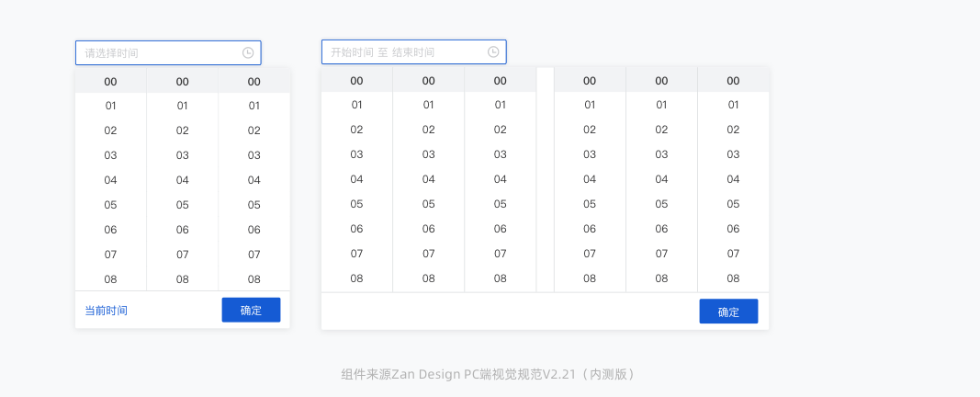Select second 07 in single time picker
980x397 pixels.
(x=254, y=255)
